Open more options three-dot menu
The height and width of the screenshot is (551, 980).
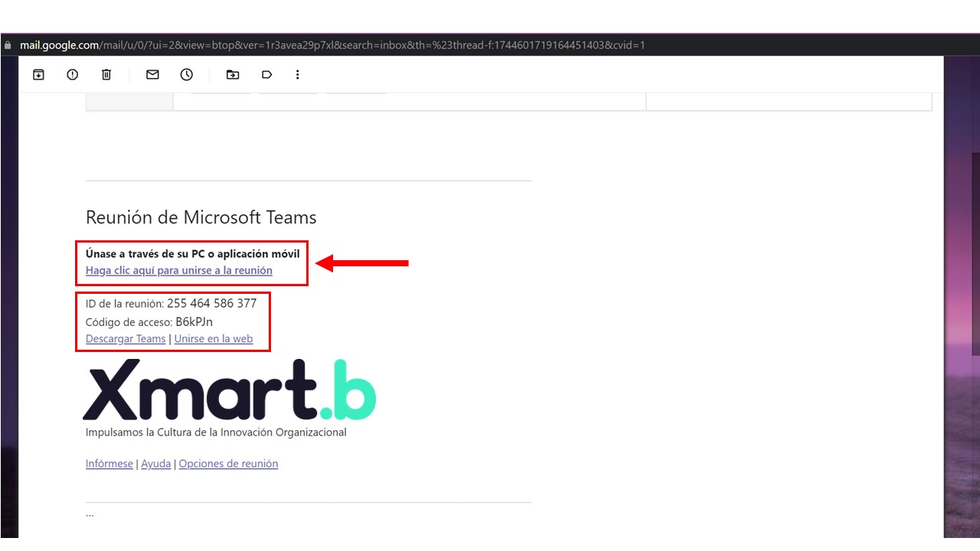[x=298, y=74]
